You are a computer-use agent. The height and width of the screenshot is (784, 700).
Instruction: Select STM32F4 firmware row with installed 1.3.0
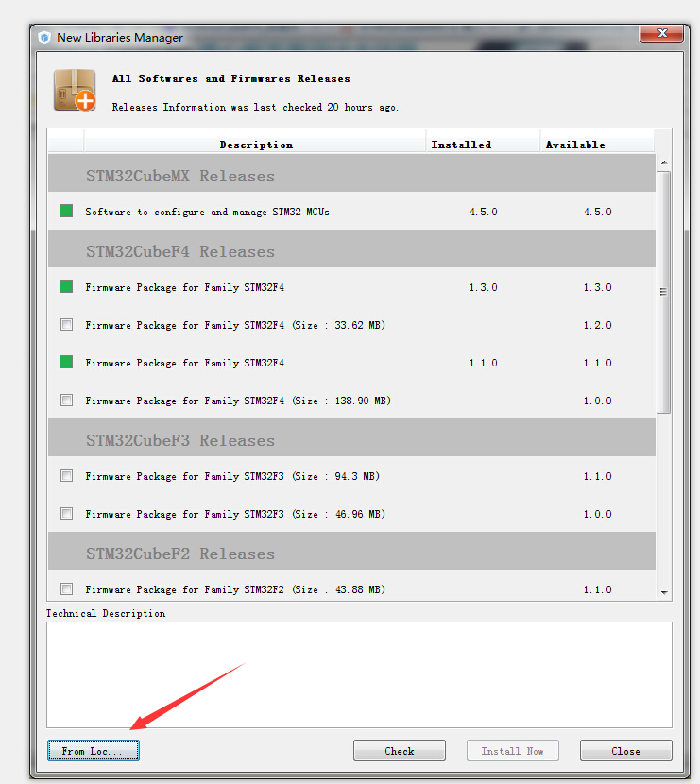click(351, 286)
